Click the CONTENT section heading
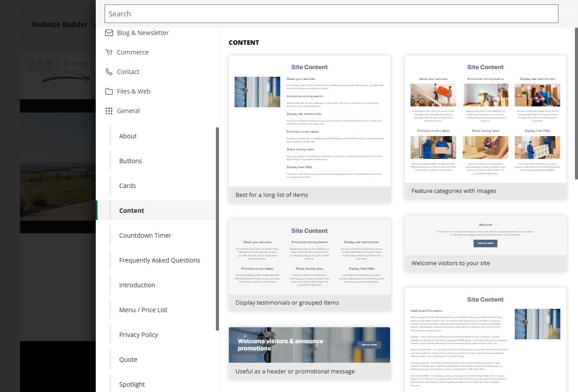The width and height of the screenshot is (578, 392). click(244, 43)
